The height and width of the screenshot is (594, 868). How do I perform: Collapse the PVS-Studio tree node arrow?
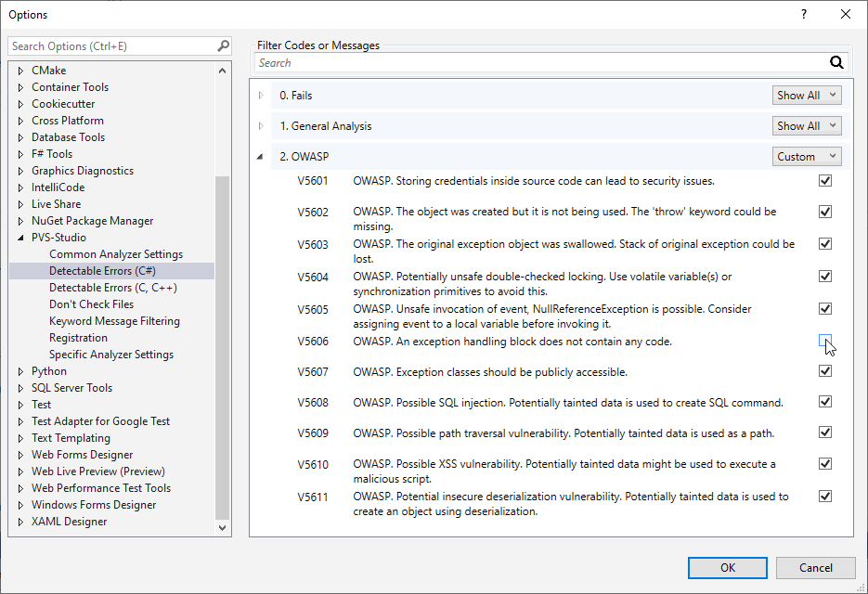pyautogui.click(x=20, y=238)
